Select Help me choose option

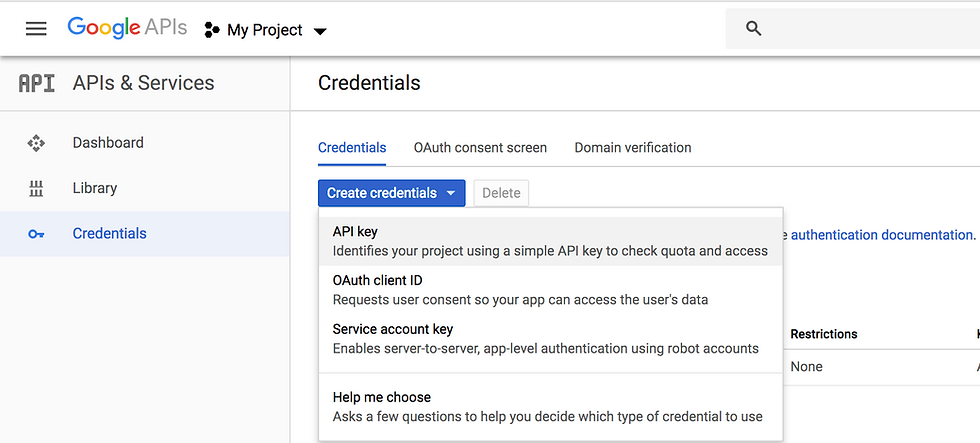[550, 407]
